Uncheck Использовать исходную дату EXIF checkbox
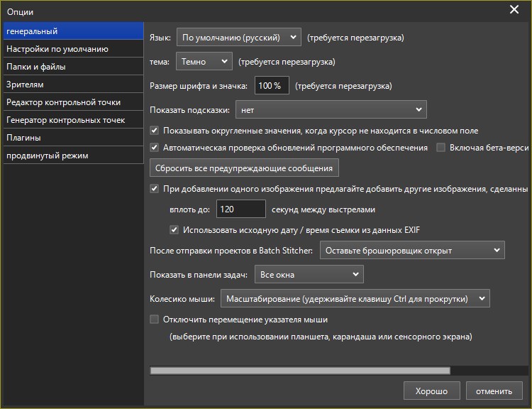This screenshot has width=532, height=409. click(x=174, y=229)
